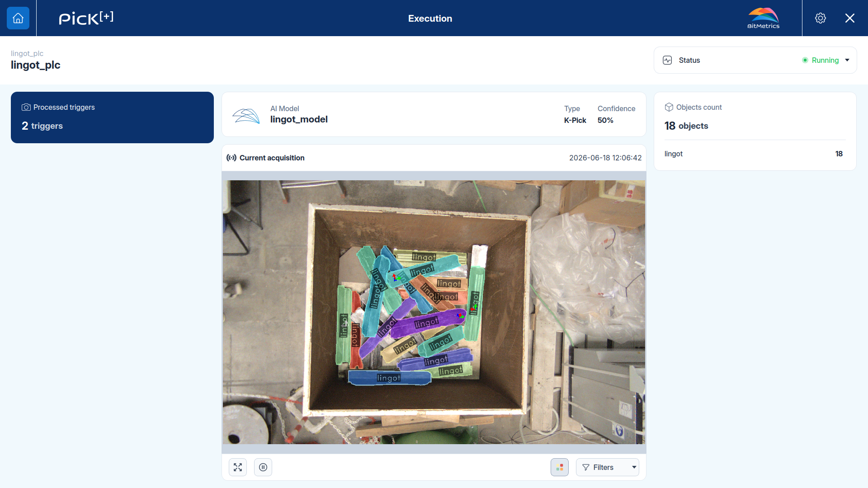Click the 50% confidence value
This screenshot has height=488, width=868.
pos(605,120)
